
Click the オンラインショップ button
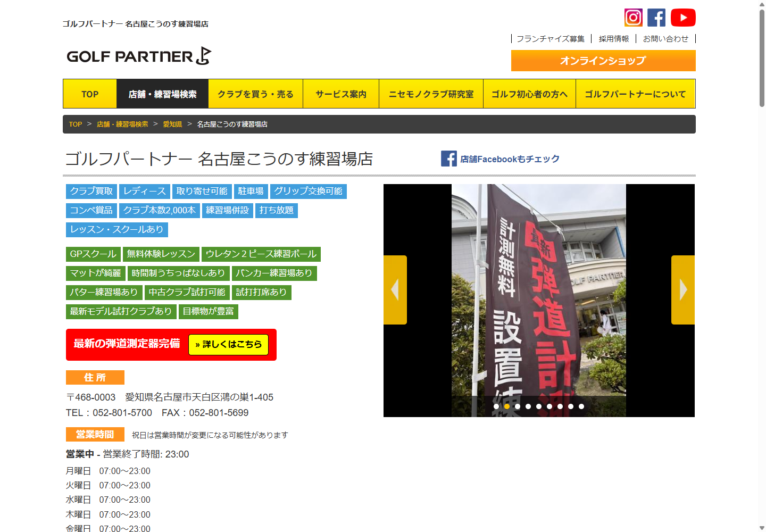point(603,61)
